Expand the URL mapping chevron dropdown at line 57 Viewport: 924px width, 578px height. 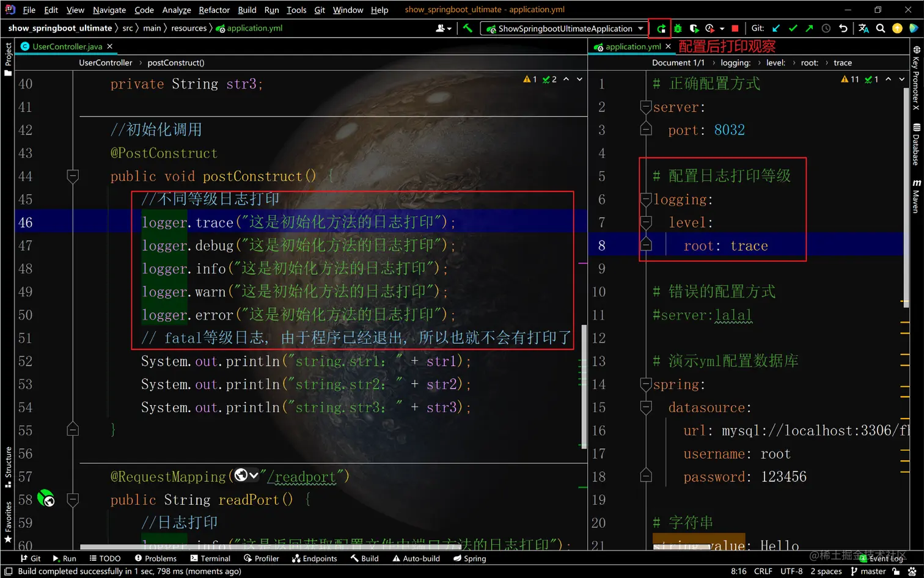pos(254,475)
